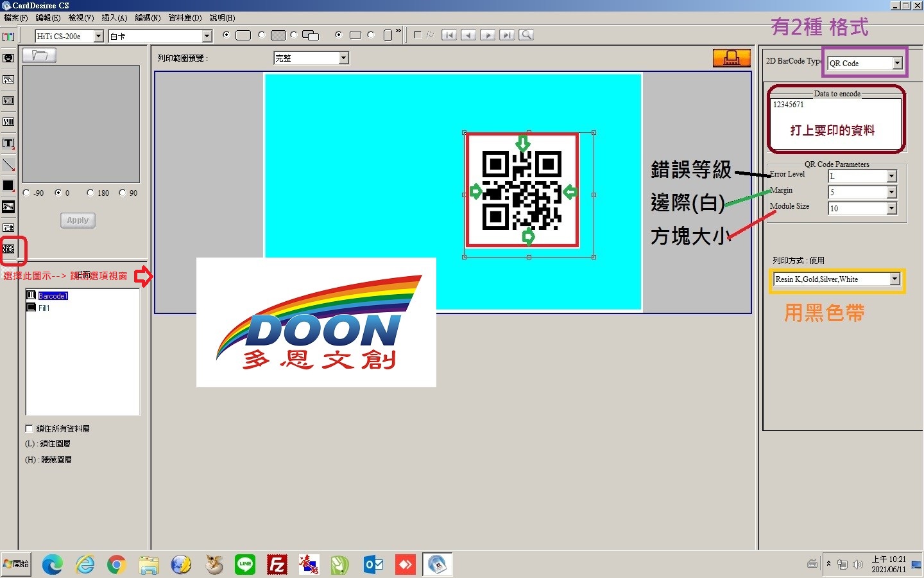The image size is (924, 578).
Task: Click the text toggle icon left of printer dropdown
Action: pyautogui.click(x=8, y=37)
